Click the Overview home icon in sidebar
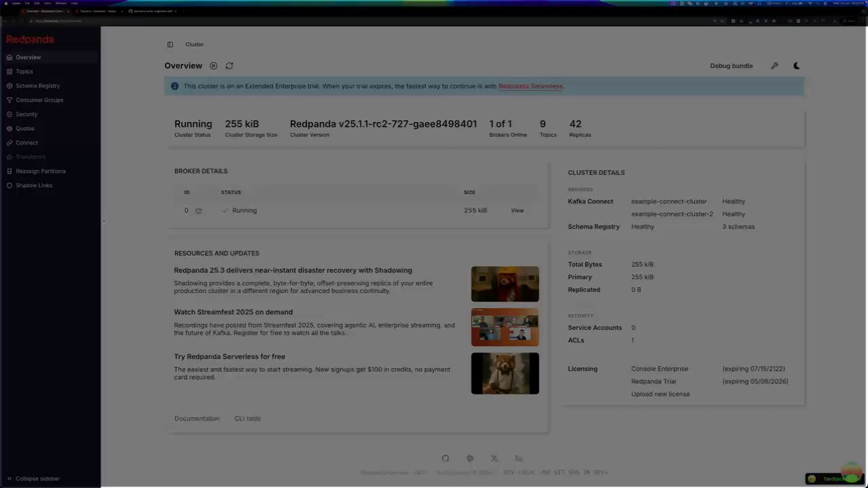The width and height of the screenshot is (868, 488). coord(9,58)
